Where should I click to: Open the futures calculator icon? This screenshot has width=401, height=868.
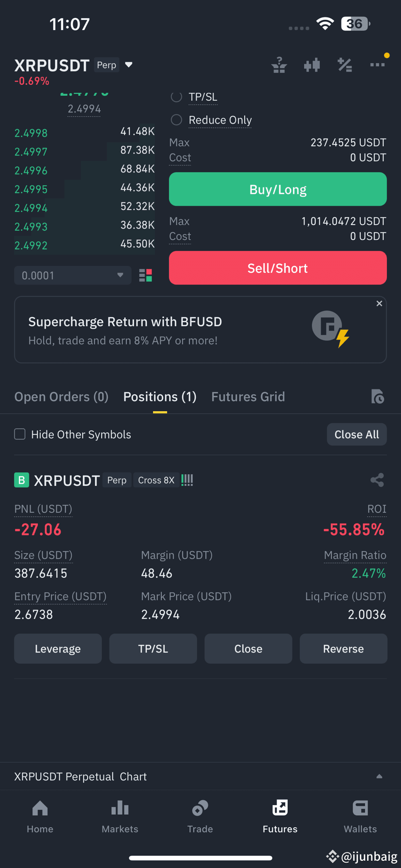coord(345,64)
